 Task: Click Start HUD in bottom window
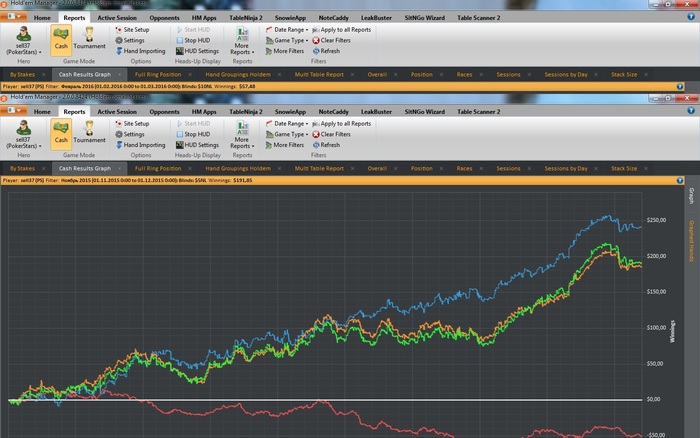point(193,123)
